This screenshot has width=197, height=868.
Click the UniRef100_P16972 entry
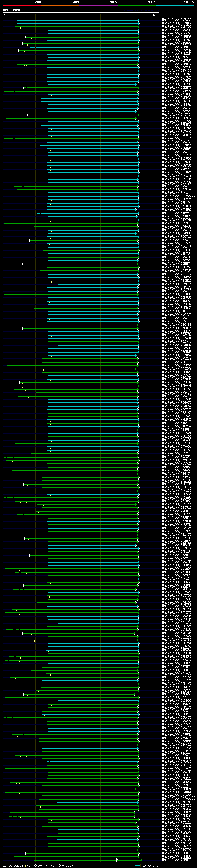click(x=176, y=118)
